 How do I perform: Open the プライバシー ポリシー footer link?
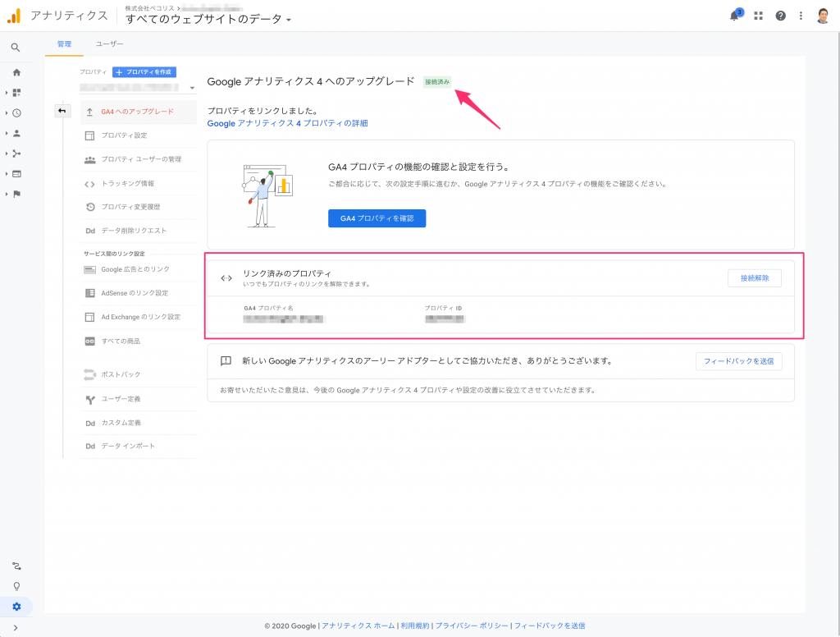point(472,626)
